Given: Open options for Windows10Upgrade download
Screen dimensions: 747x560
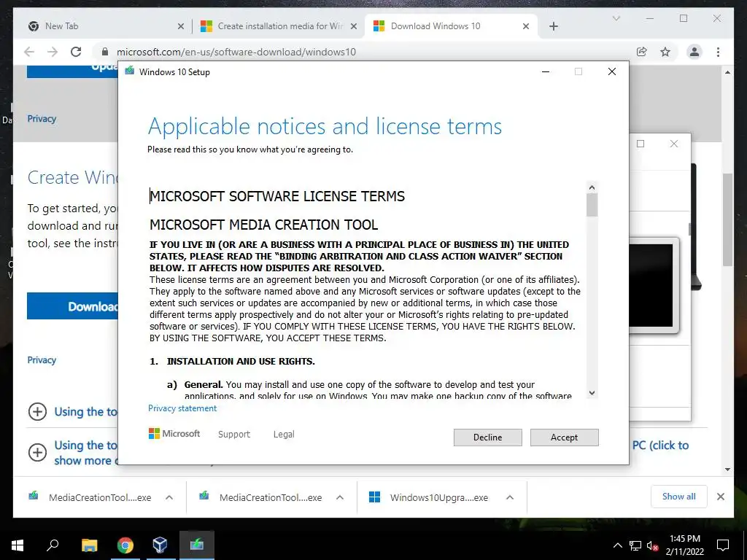Looking at the screenshot, I should point(510,497).
